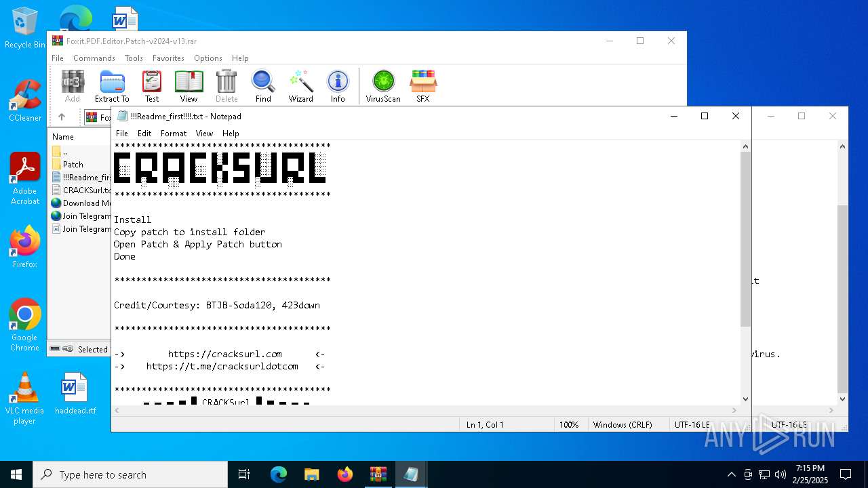The width and height of the screenshot is (868, 488).
Task: Open the WinRAR Favorites menu
Action: (168, 58)
